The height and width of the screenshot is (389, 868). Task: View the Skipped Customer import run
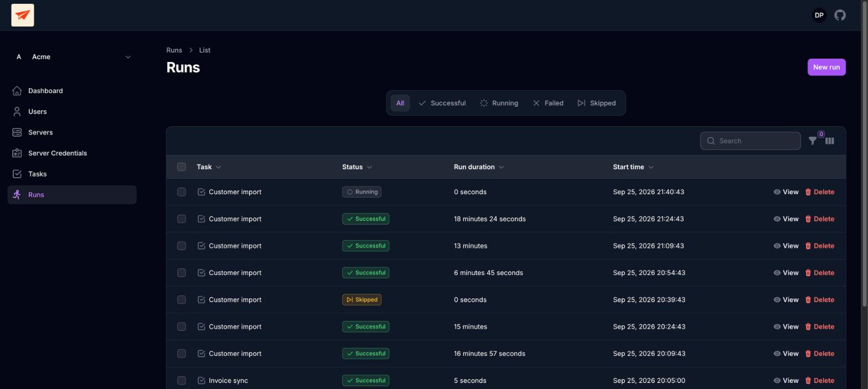pos(786,300)
